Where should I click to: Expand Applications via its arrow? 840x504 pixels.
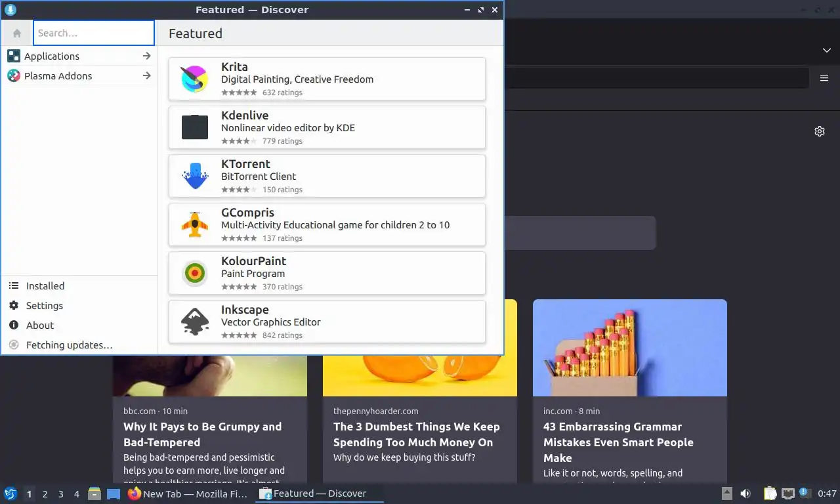(146, 56)
